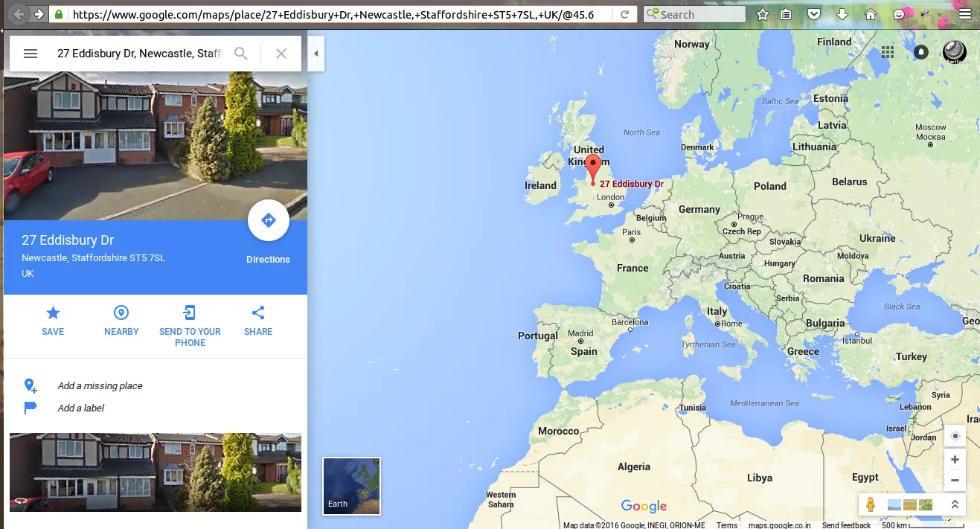Click the Google logo on the map

644,507
